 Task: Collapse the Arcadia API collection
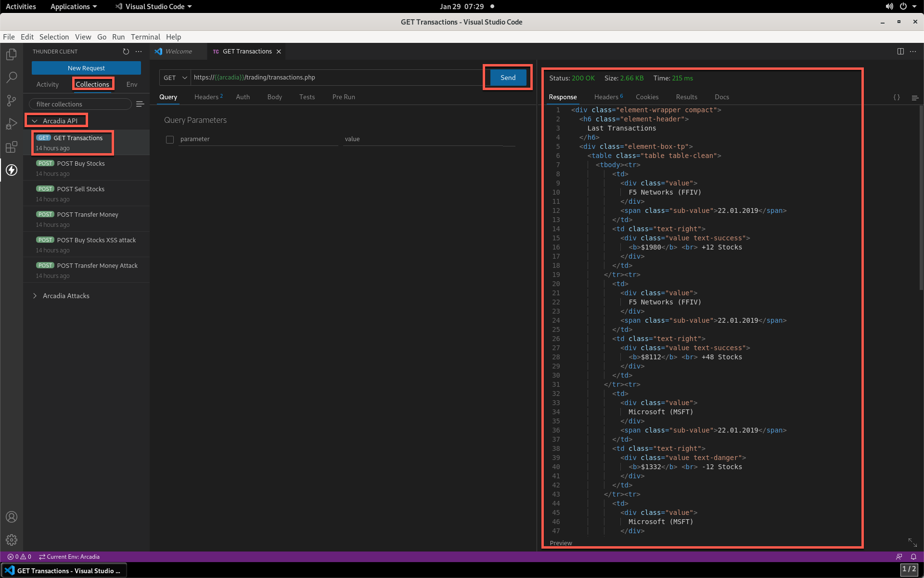pos(35,121)
